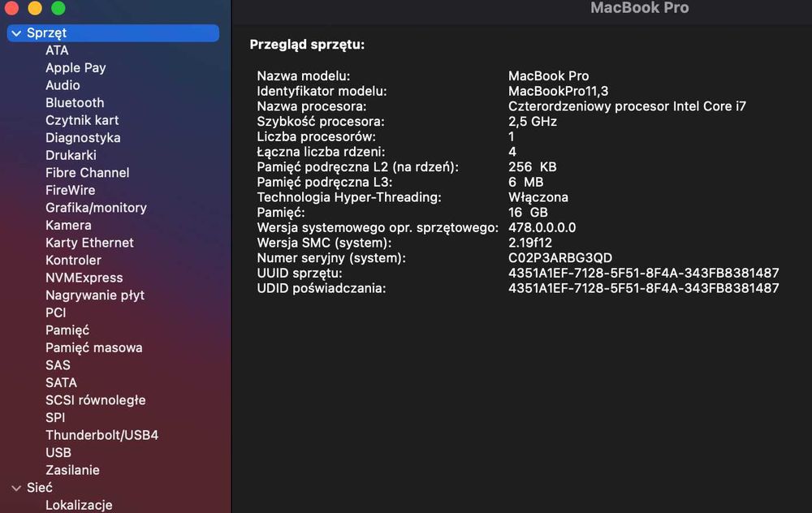Viewport: 812px width, 513px height.
Task: Click the 256 KB L2 cache value
Action: (x=533, y=166)
